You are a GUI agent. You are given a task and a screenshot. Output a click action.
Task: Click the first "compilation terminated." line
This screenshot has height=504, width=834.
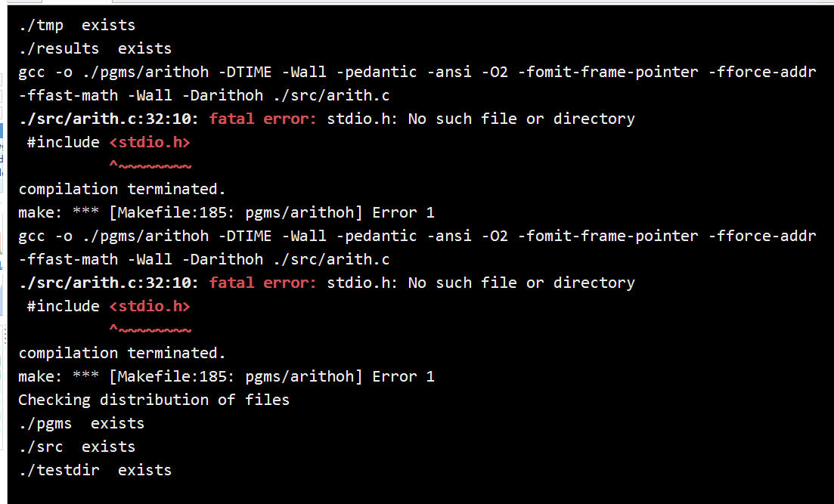pos(122,189)
